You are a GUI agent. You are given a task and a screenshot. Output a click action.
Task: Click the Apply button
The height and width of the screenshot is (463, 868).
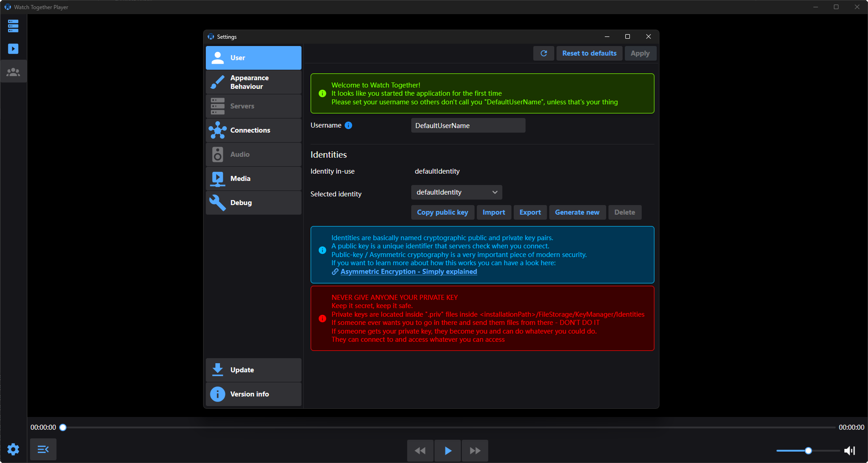click(640, 53)
